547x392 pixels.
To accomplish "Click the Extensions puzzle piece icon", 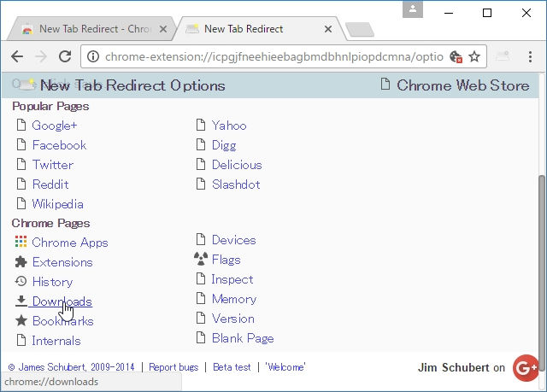I will click(x=21, y=261).
